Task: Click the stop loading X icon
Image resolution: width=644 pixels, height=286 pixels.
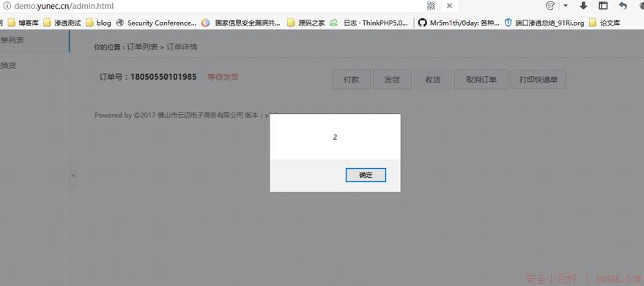Action: tap(449, 6)
